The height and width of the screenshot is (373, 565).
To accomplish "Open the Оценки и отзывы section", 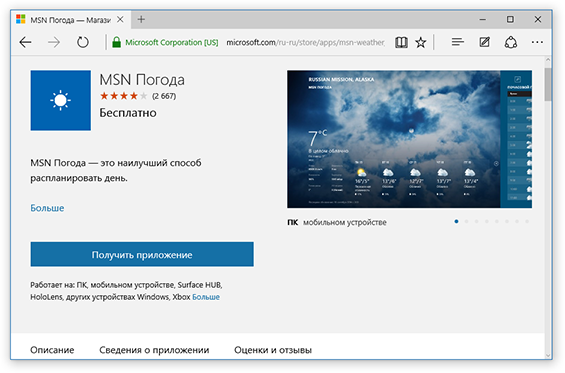I will (273, 350).
